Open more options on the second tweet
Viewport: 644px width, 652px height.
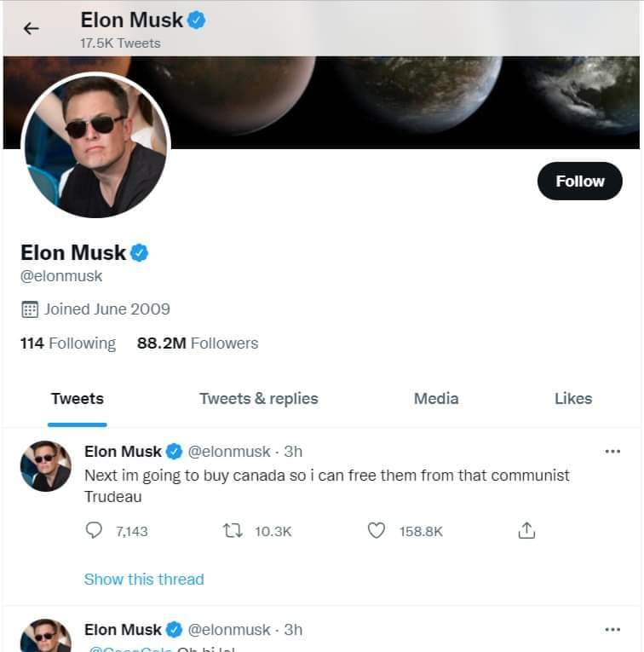(612, 629)
